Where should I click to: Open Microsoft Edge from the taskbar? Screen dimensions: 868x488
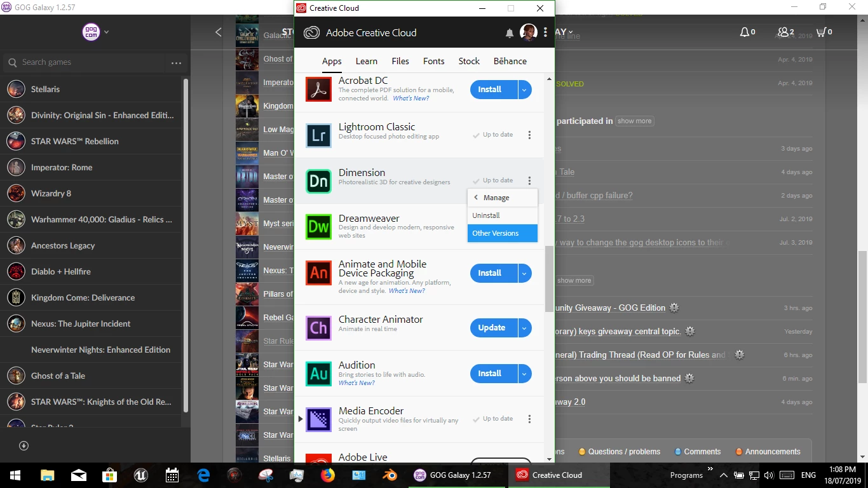203,475
